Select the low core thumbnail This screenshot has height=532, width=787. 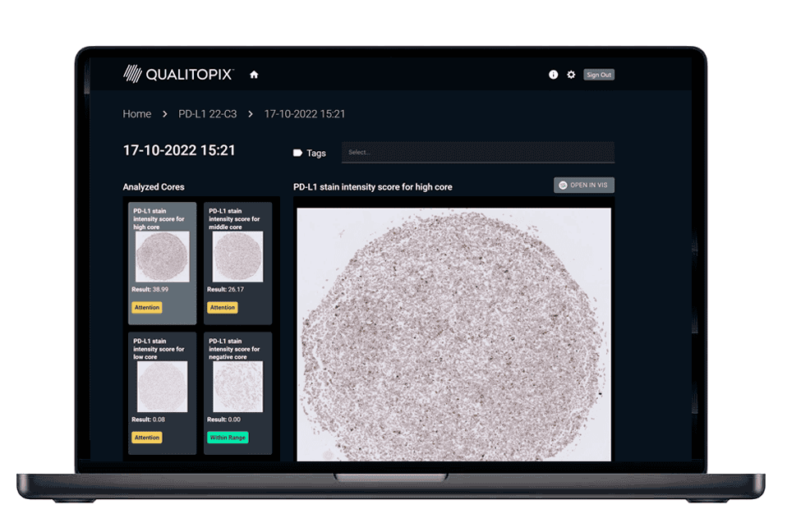[x=162, y=386]
